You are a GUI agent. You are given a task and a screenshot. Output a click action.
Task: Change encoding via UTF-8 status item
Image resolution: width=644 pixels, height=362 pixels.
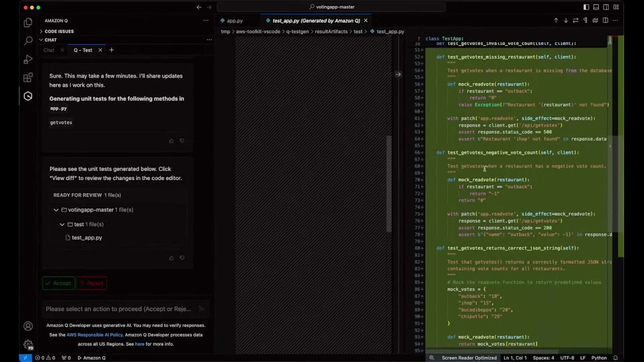(x=567, y=358)
